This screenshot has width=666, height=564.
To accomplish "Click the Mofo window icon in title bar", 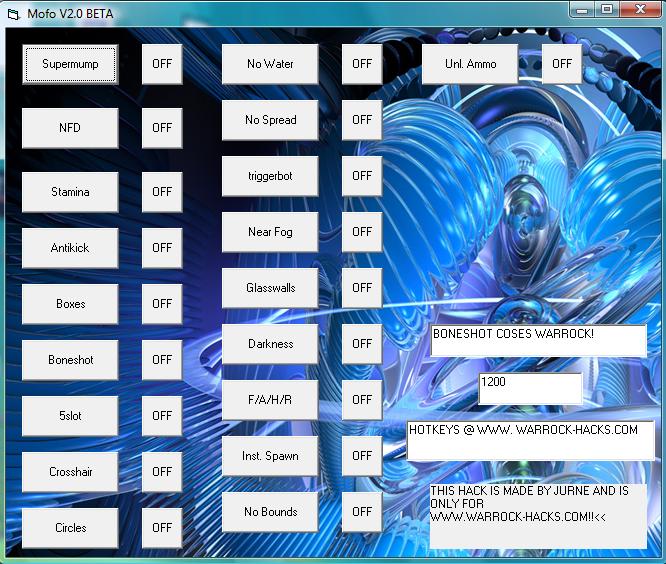I will tap(13, 13).
